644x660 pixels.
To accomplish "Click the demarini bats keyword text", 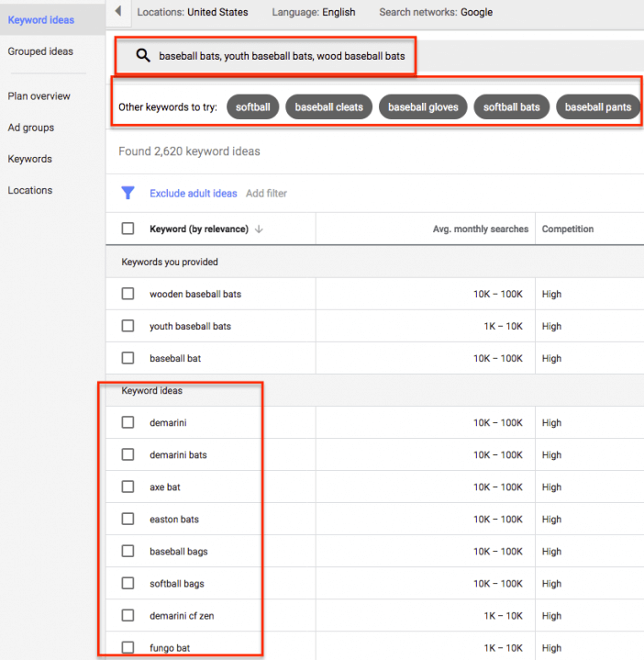I will tap(178, 454).
